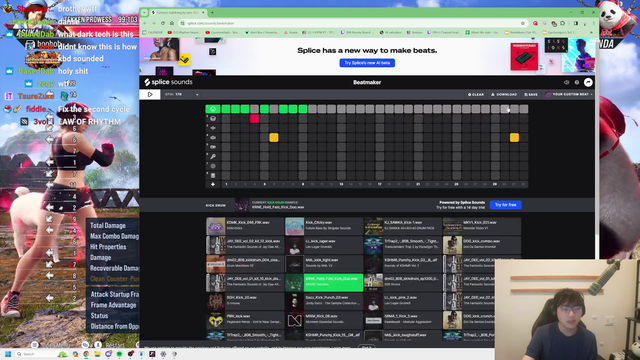Select the seventh track instrument icon

tap(213, 166)
